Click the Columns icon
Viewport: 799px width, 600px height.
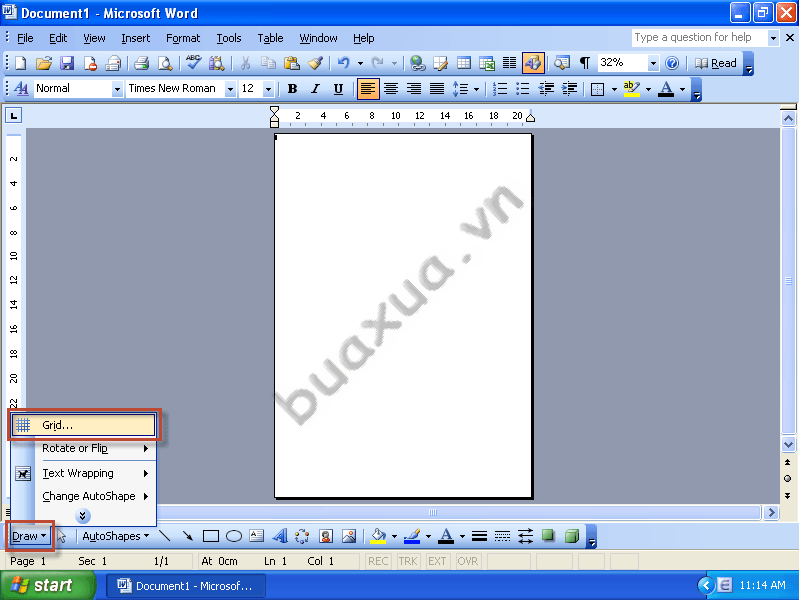510,63
